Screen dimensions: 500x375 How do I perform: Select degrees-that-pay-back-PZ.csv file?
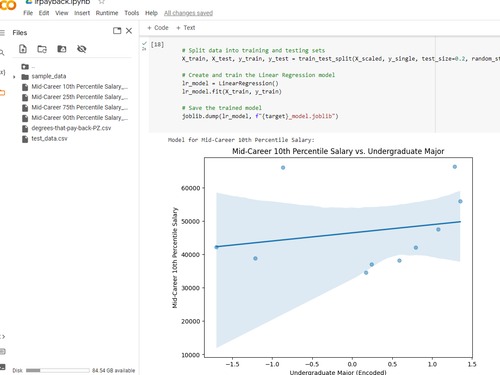click(x=71, y=128)
